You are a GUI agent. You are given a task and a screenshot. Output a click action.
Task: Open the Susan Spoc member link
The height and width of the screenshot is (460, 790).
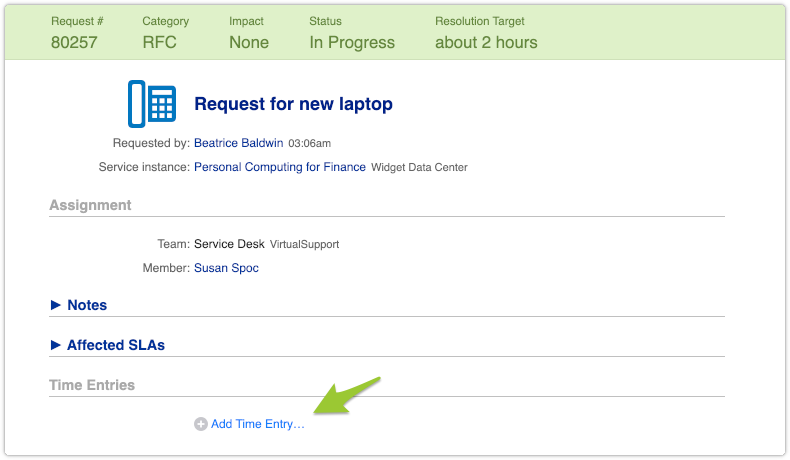click(x=226, y=268)
